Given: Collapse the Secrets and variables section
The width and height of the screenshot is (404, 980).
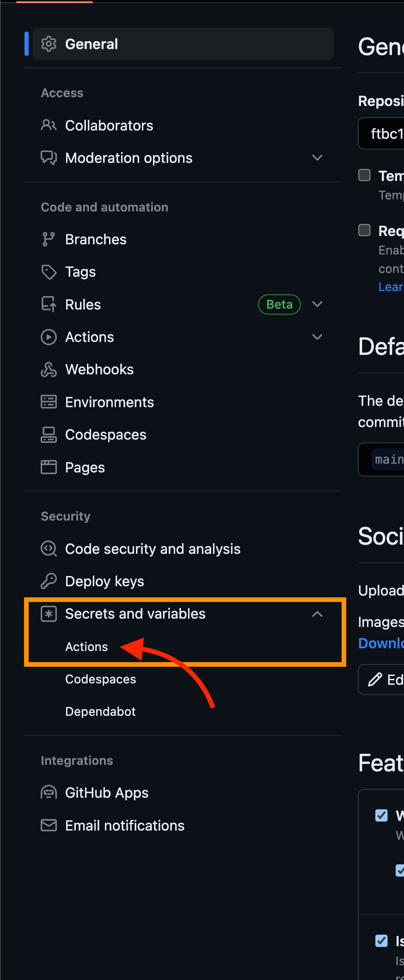Looking at the screenshot, I should click(317, 614).
